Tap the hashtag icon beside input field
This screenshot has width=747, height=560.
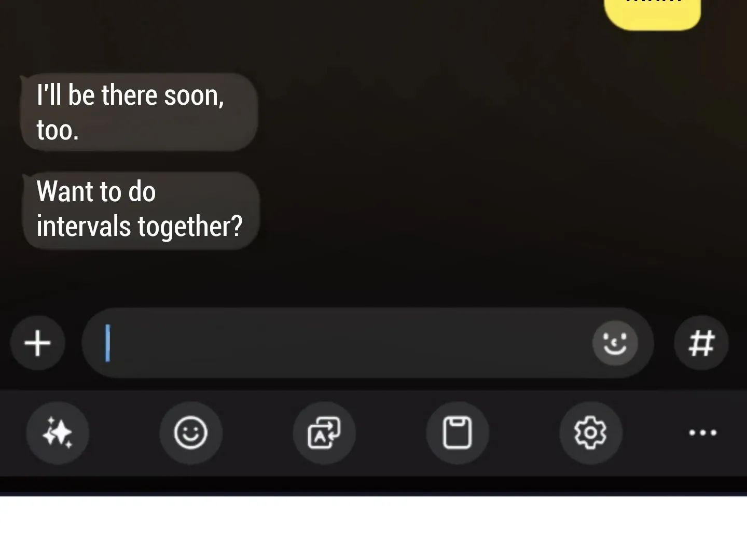pyautogui.click(x=701, y=343)
